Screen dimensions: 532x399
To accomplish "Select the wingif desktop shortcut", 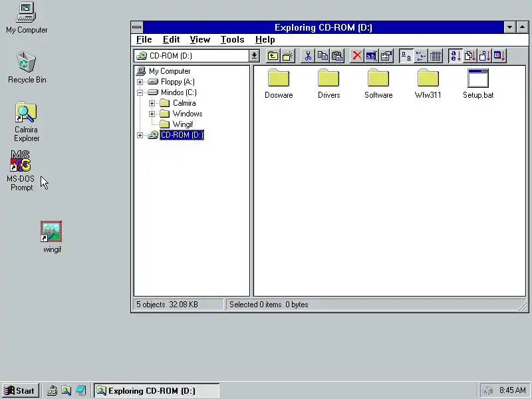I will 52,237.
